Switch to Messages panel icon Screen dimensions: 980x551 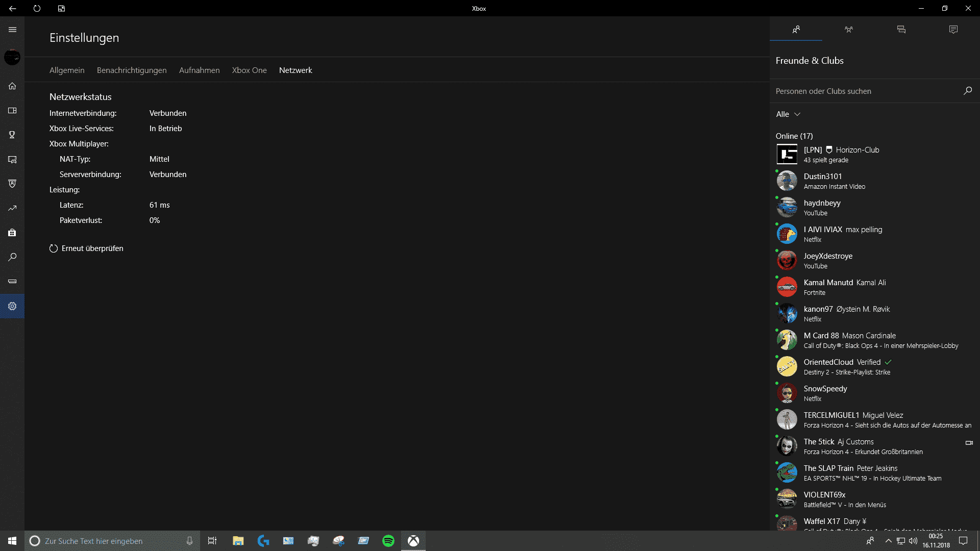tap(901, 30)
